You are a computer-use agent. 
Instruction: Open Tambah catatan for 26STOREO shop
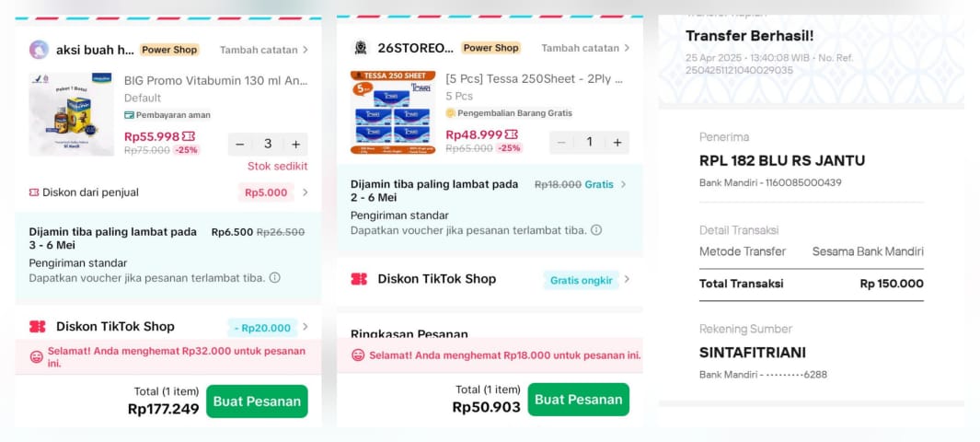[585, 48]
